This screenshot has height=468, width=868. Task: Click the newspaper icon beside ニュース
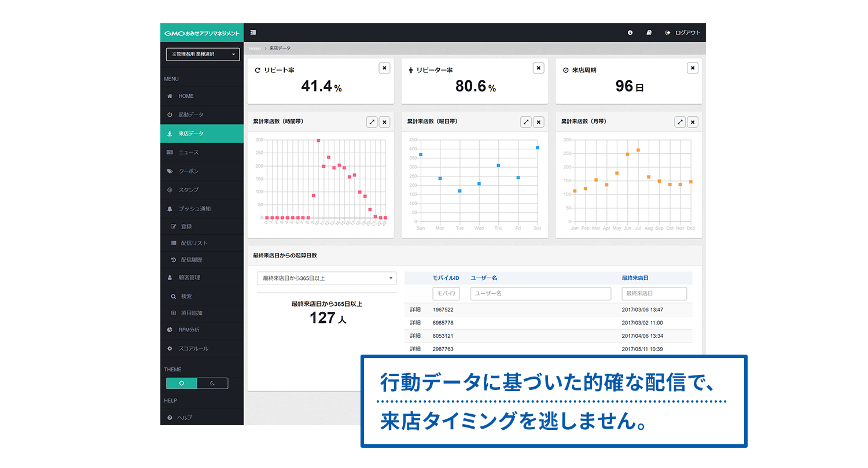point(170,152)
